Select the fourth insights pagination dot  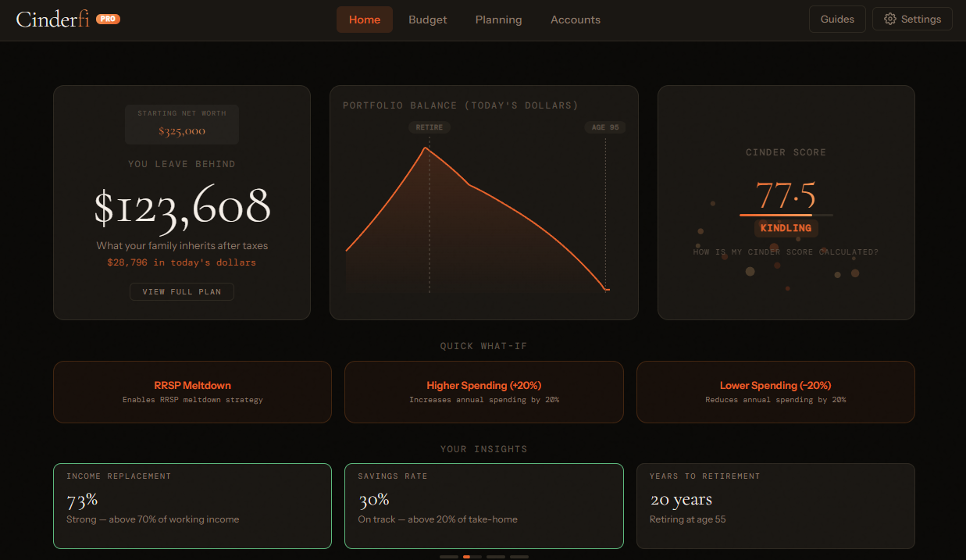pyautogui.click(x=519, y=557)
